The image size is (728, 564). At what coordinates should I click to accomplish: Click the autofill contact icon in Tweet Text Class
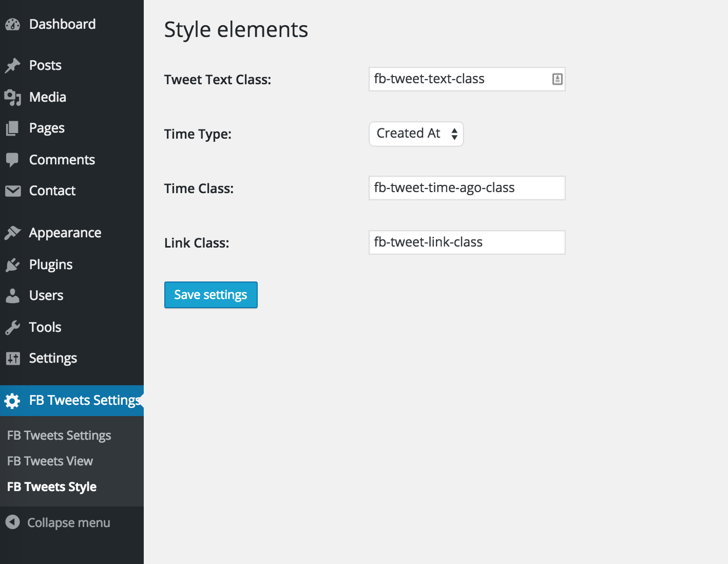[x=557, y=79]
